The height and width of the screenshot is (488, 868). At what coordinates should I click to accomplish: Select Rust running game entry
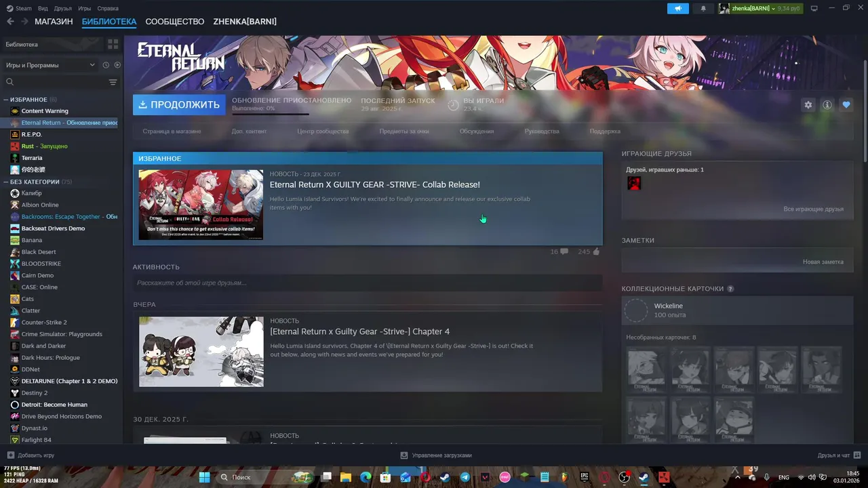click(x=44, y=146)
